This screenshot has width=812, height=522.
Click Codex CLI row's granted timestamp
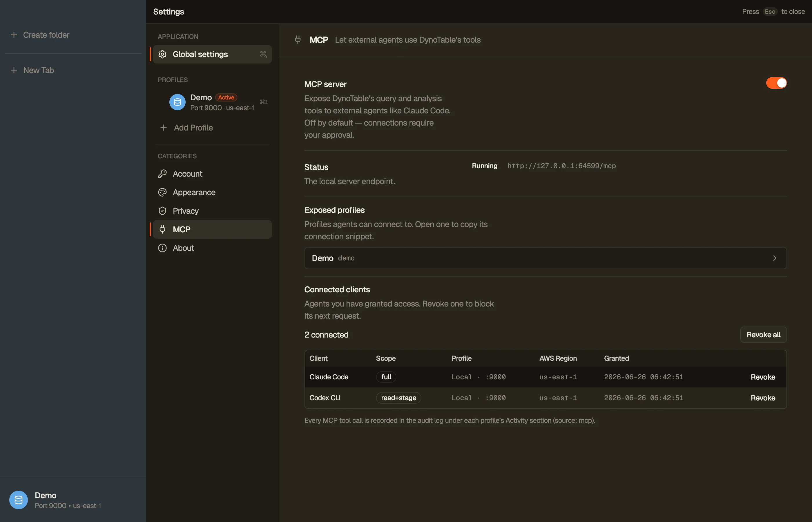[x=644, y=398]
